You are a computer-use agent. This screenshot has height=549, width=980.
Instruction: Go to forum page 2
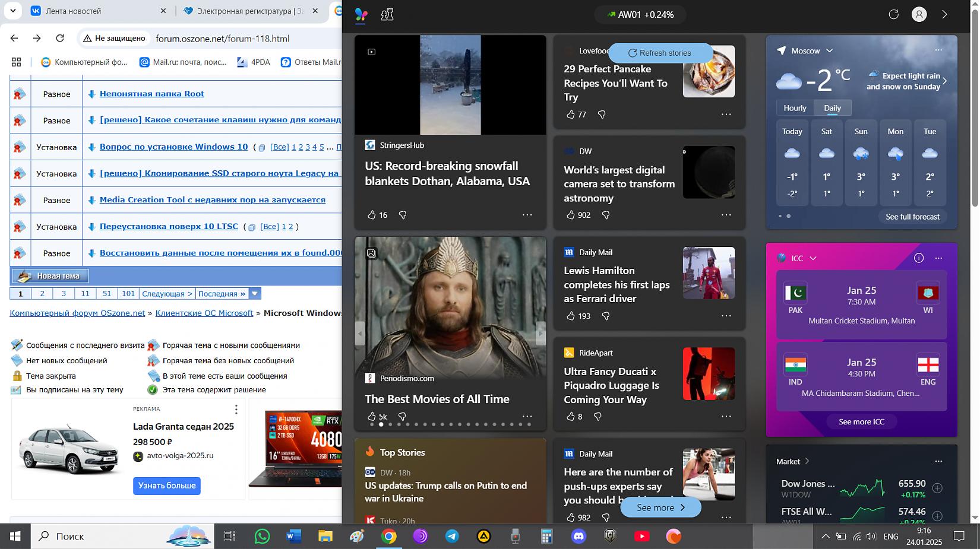click(42, 293)
